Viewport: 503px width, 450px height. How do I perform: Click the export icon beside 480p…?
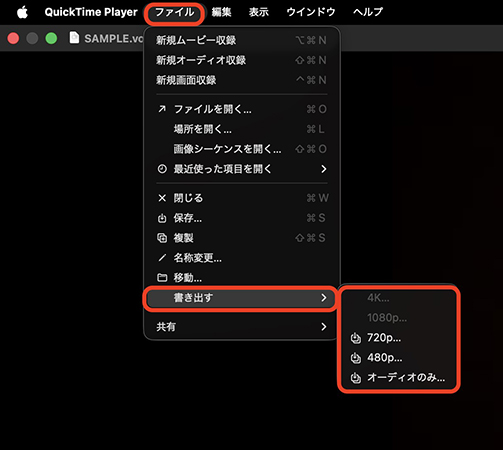(356, 358)
